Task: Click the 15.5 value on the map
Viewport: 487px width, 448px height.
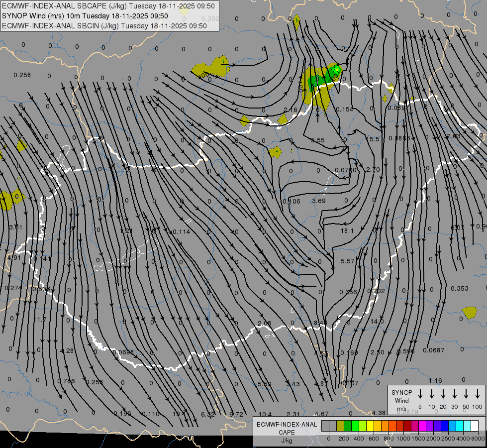Action: [373, 139]
